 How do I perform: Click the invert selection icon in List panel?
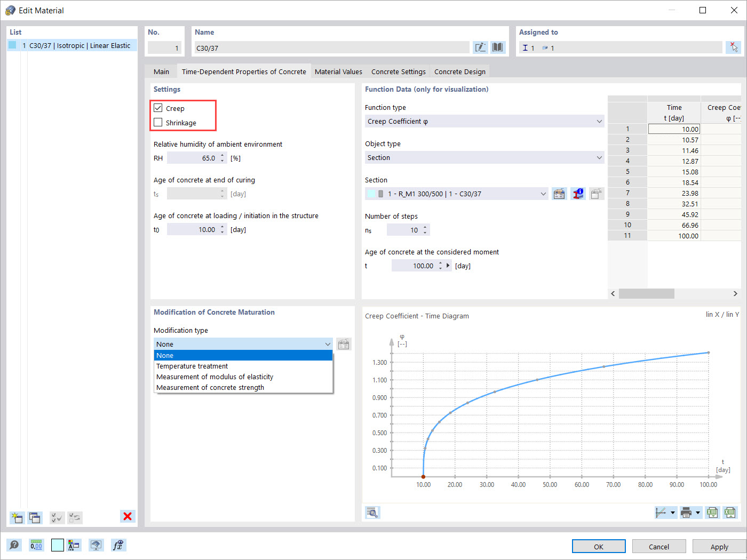[x=75, y=517]
